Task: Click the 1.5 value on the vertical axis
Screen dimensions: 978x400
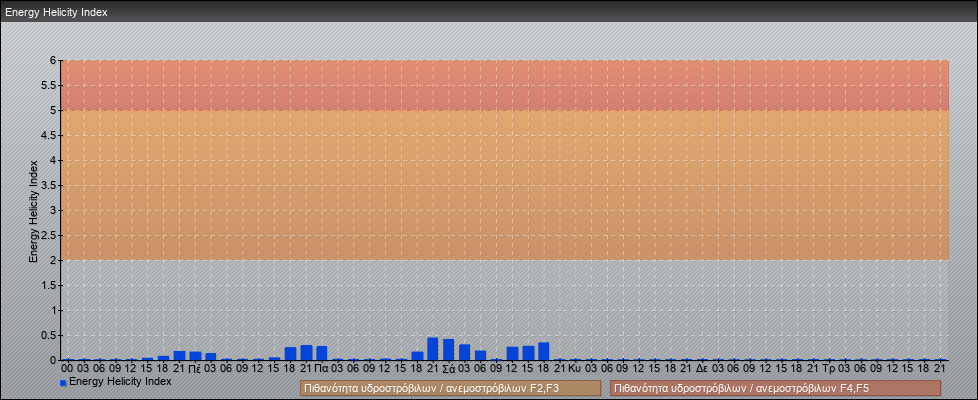Action: point(49,285)
